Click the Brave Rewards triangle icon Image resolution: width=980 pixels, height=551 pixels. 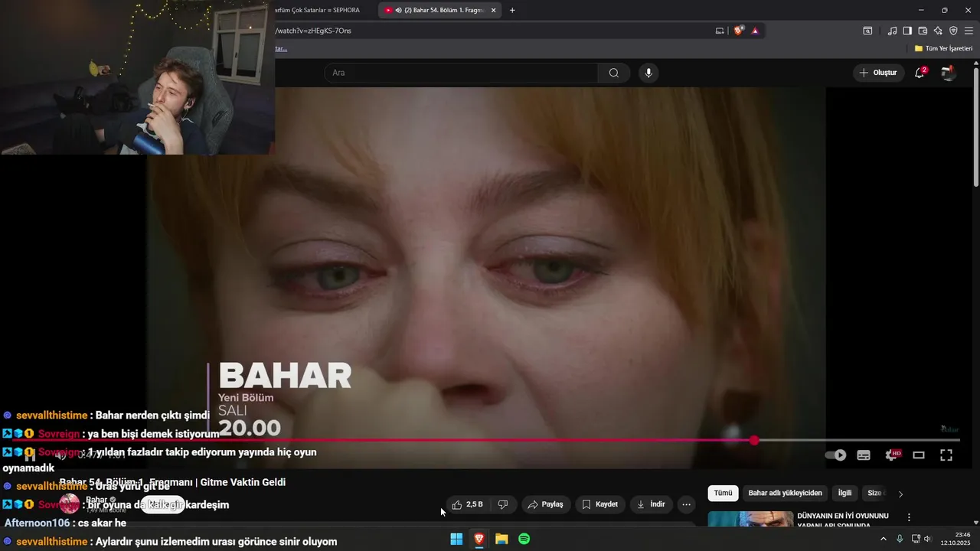coord(755,31)
